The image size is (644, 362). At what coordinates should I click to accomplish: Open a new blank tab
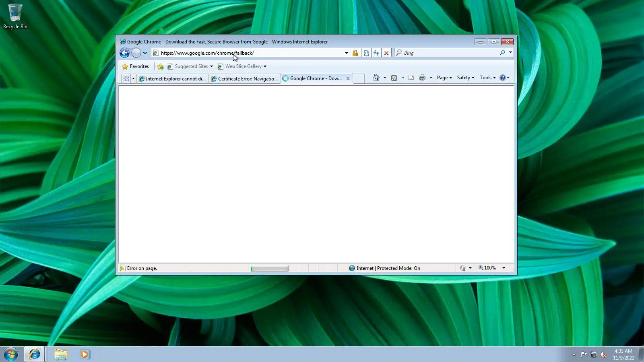(359, 79)
